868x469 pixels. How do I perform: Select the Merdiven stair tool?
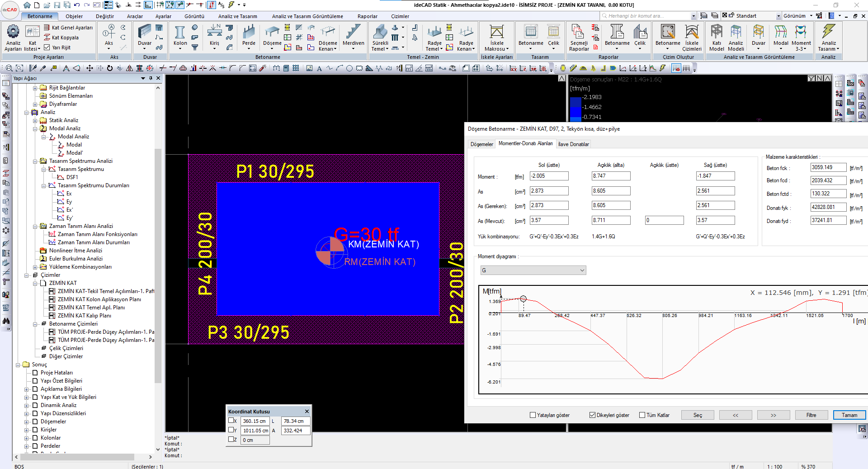[353, 37]
